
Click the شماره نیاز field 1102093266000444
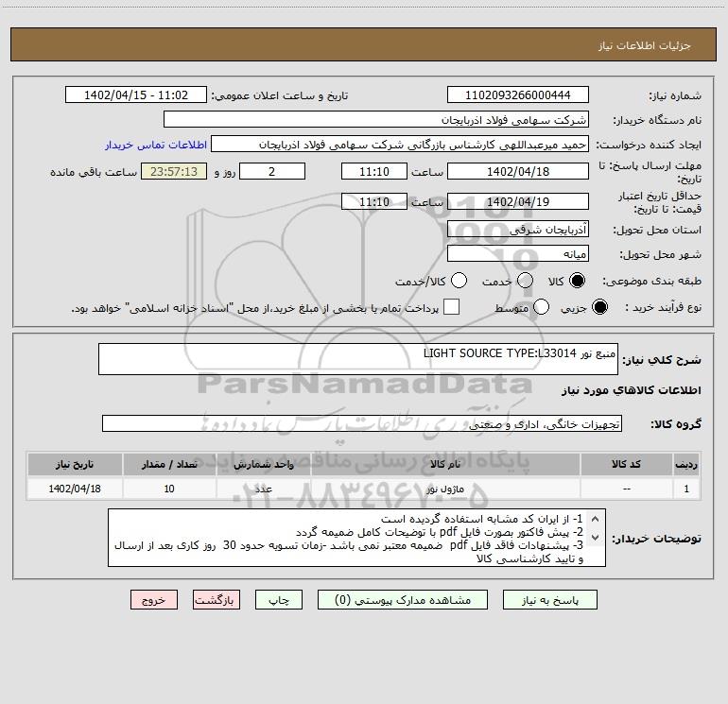518,94
